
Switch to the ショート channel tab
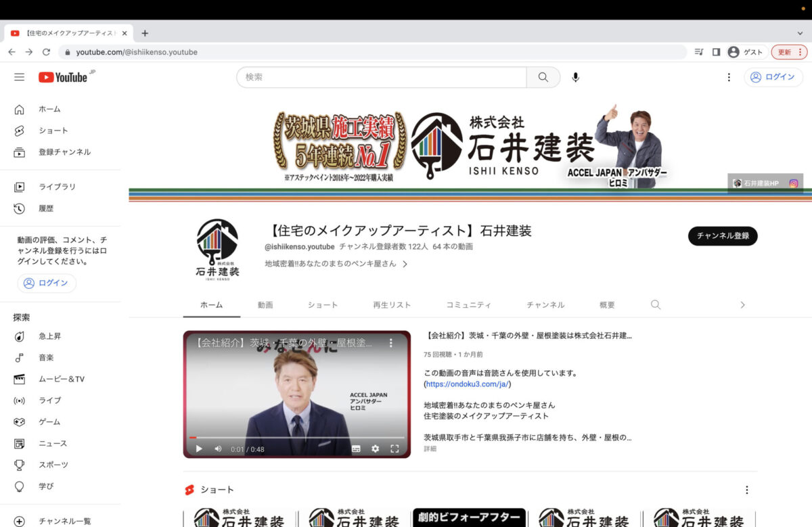[323, 305]
